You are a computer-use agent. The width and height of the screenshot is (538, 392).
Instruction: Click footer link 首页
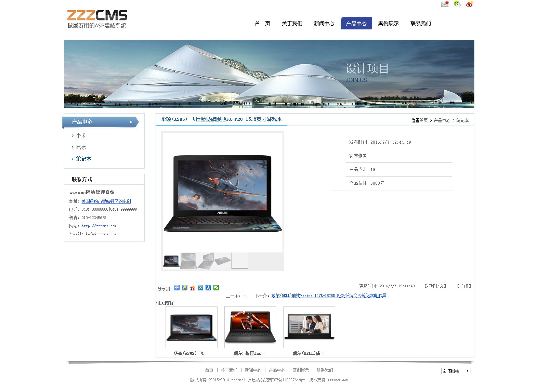pyautogui.click(x=209, y=370)
